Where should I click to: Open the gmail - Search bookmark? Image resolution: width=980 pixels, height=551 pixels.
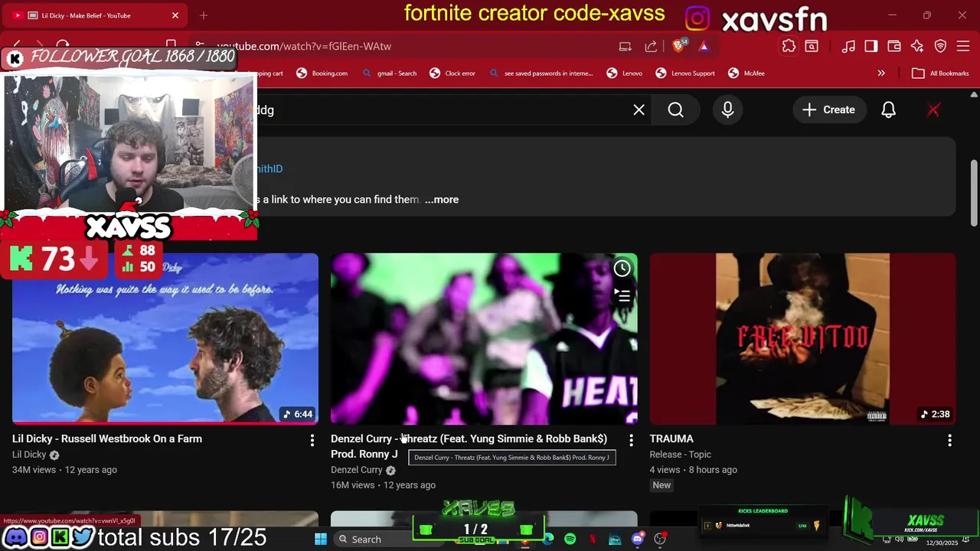click(x=389, y=73)
